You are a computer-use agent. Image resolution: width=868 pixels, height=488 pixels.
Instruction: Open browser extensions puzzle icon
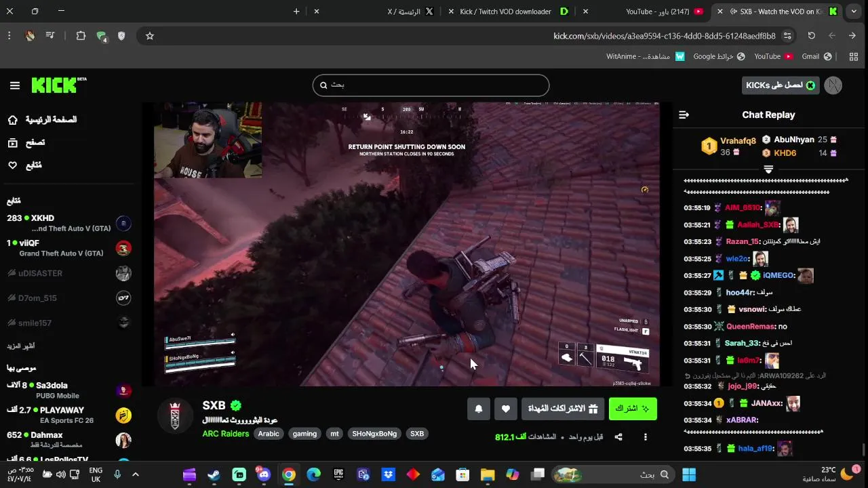[81, 36]
